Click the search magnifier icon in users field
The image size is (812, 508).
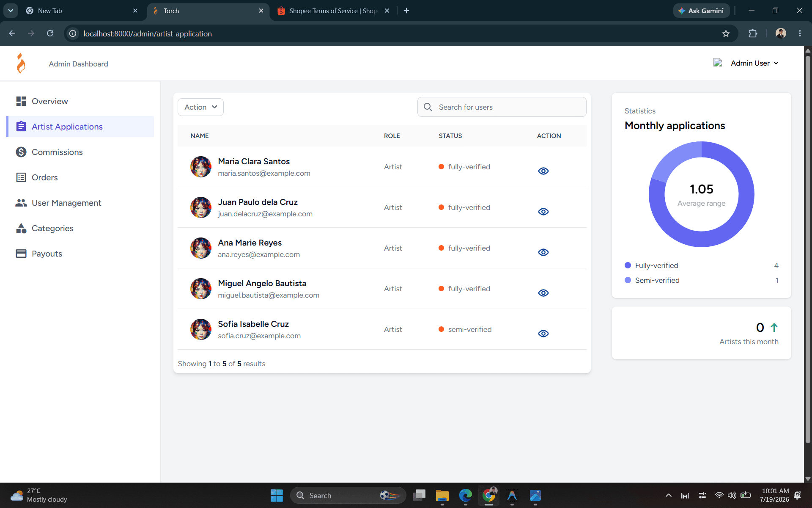pyautogui.click(x=428, y=107)
